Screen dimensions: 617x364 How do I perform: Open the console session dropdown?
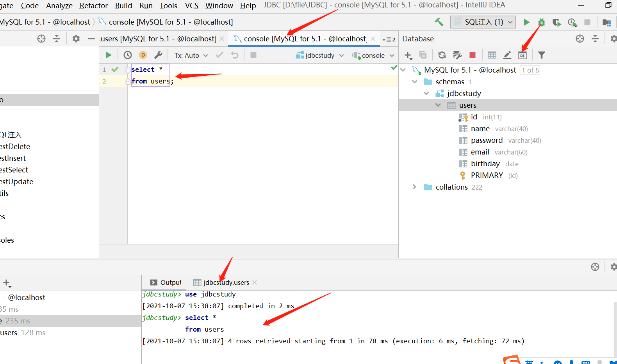(x=373, y=55)
